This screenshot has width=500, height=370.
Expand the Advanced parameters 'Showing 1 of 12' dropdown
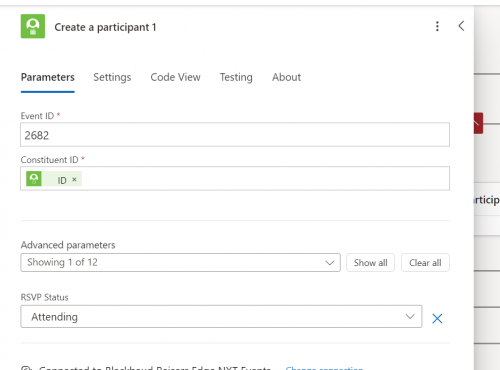click(180, 263)
